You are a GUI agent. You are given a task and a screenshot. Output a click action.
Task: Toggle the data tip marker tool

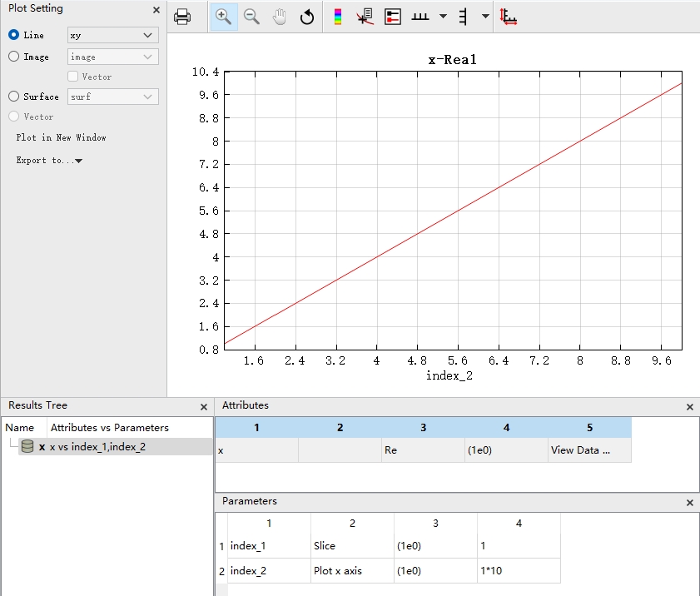coord(365,17)
